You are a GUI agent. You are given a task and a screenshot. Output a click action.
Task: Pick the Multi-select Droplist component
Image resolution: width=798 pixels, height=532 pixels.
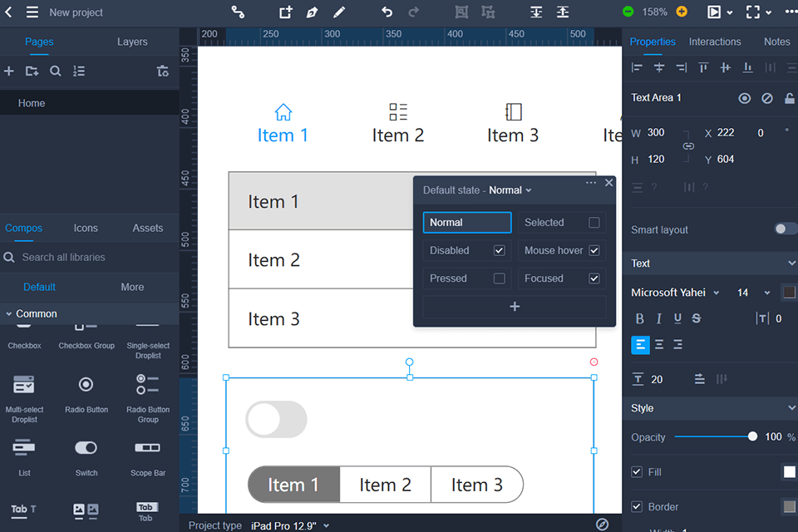(24, 398)
